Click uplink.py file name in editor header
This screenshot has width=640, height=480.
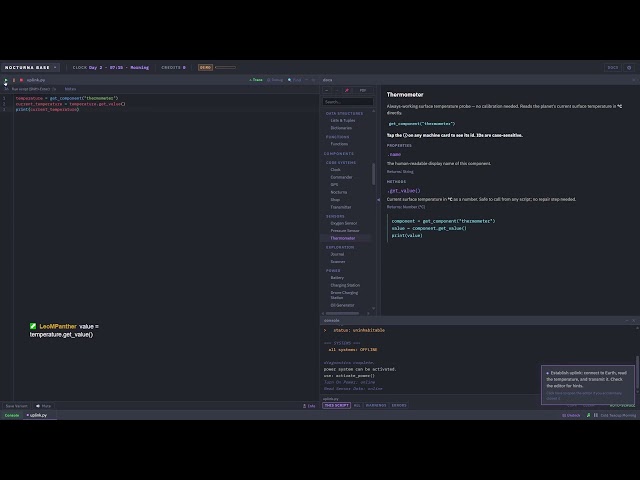point(36,80)
